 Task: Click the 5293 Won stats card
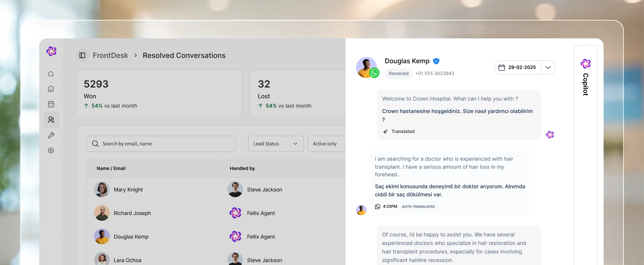pyautogui.click(x=159, y=94)
